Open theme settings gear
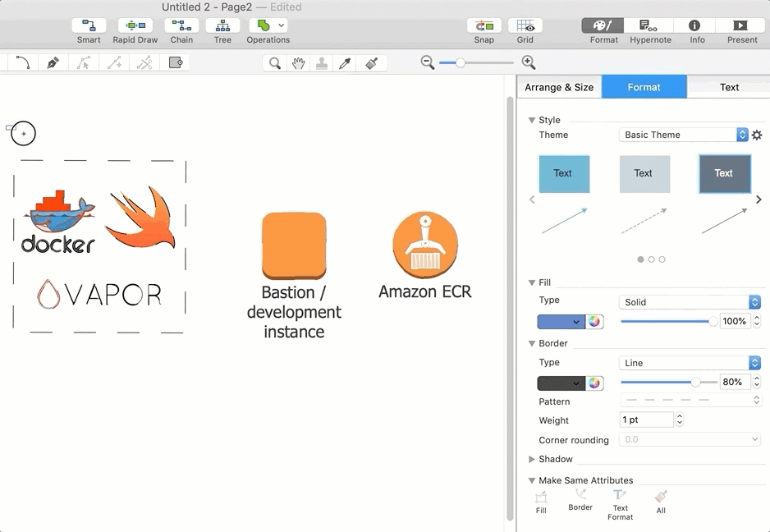The height and width of the screenshot is (532, 770). (x=757, y=135)
